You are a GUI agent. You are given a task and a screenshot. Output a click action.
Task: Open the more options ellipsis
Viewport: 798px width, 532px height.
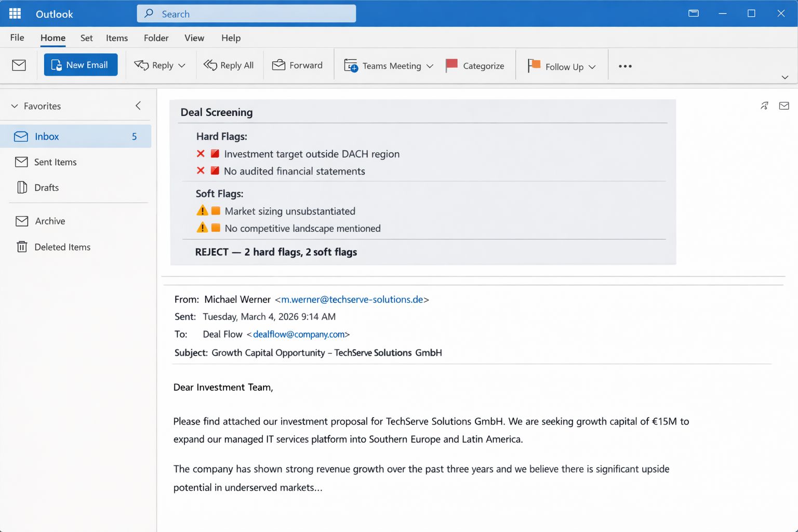(625, 66)
